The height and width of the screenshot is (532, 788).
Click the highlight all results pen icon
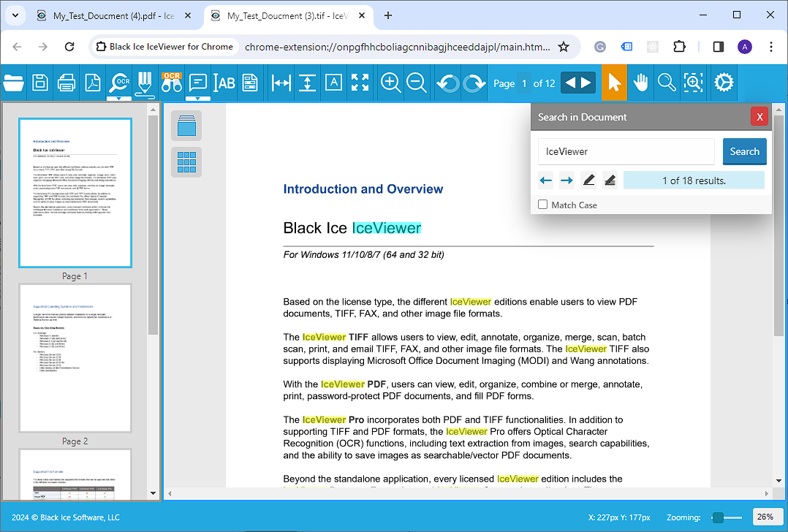(610, 180)
